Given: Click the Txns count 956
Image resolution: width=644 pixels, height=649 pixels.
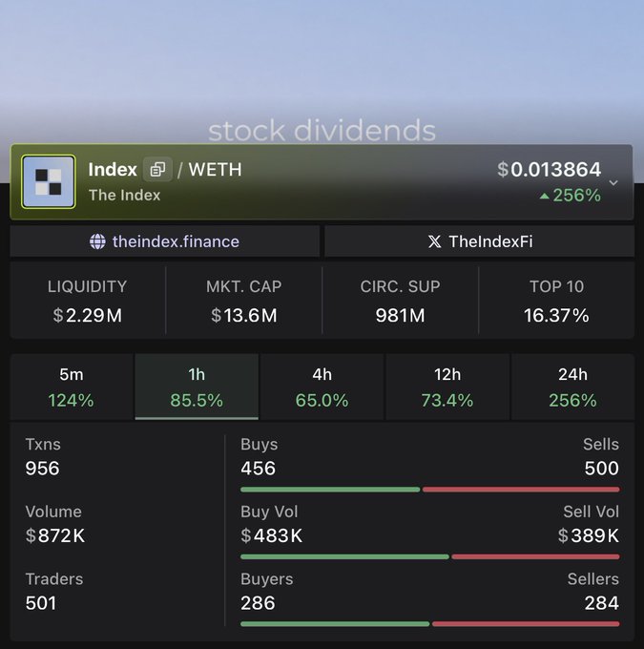Looking at the screenshot, I should point(42,469).
